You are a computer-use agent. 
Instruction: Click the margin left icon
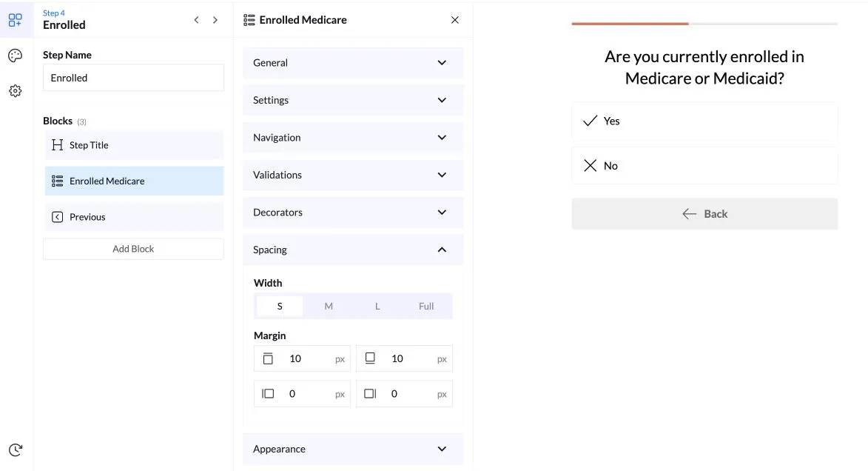(268, 393)
